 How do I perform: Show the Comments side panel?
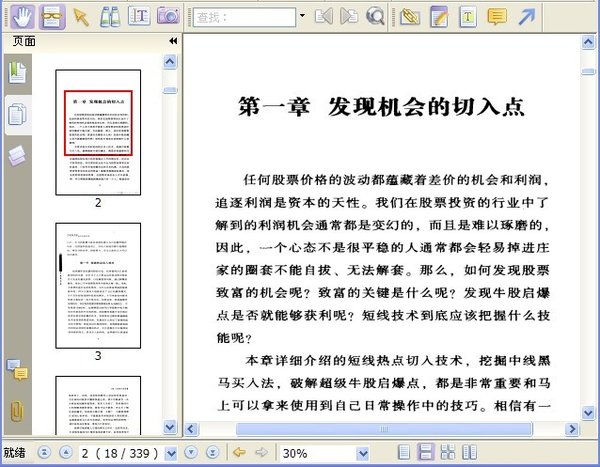[17, 370]
